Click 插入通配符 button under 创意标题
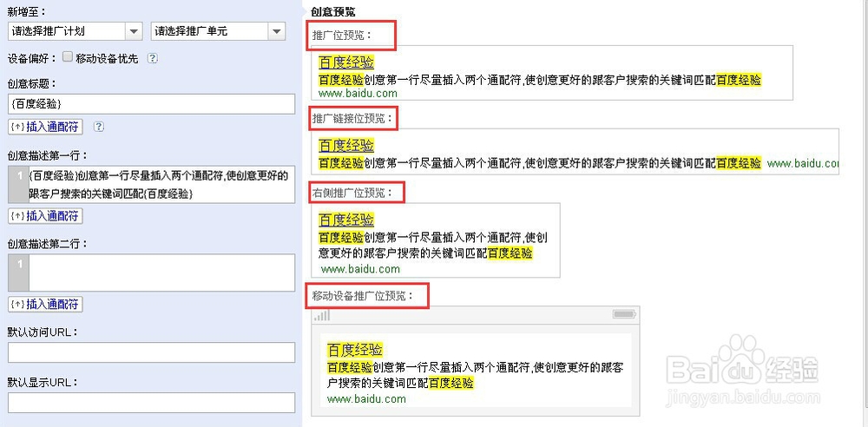 coord(45,127)
